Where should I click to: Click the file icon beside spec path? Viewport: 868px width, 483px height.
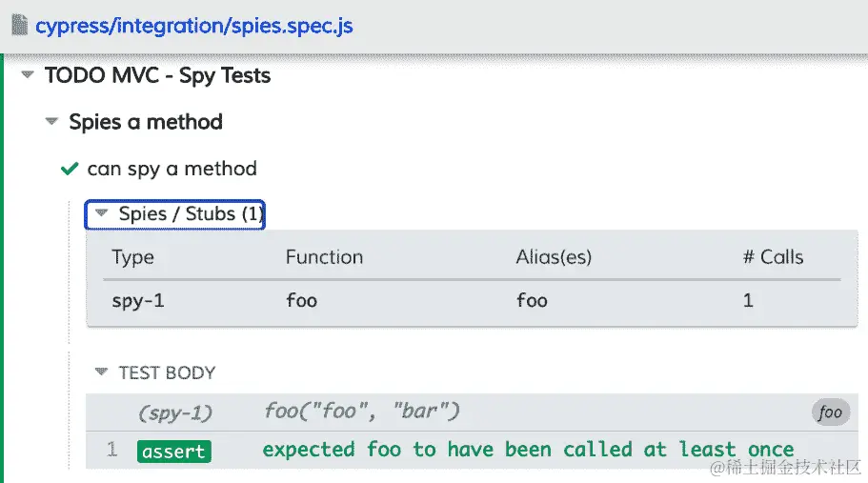pos(19,25)
